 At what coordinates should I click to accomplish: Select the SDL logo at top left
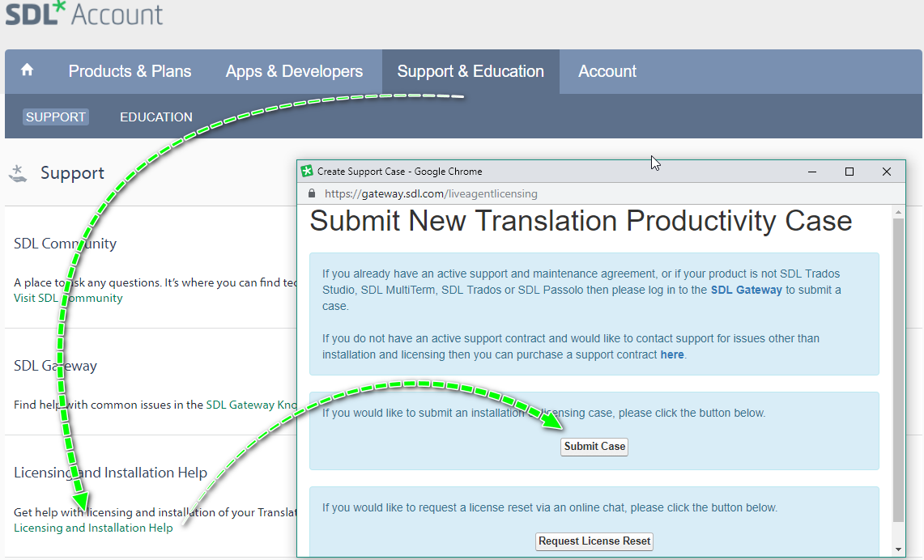coord(32,14)
